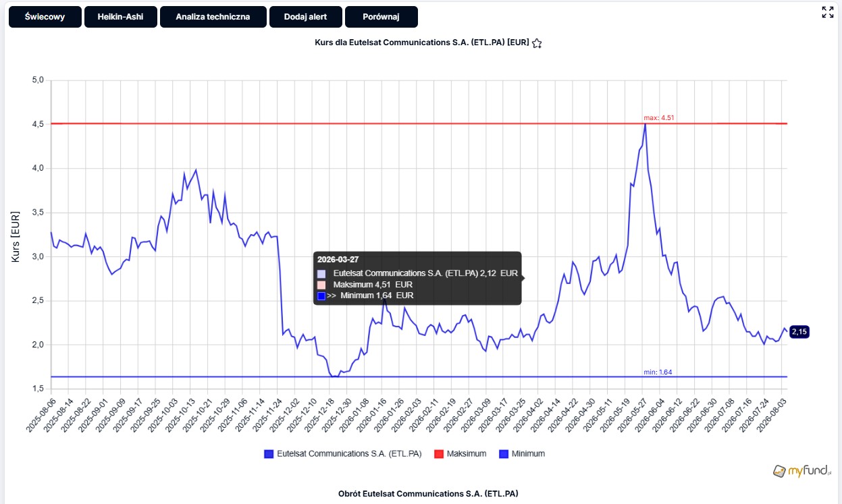Click the 1,5 y-axis value label
The image size is (842, 504).
click(38, 389)
